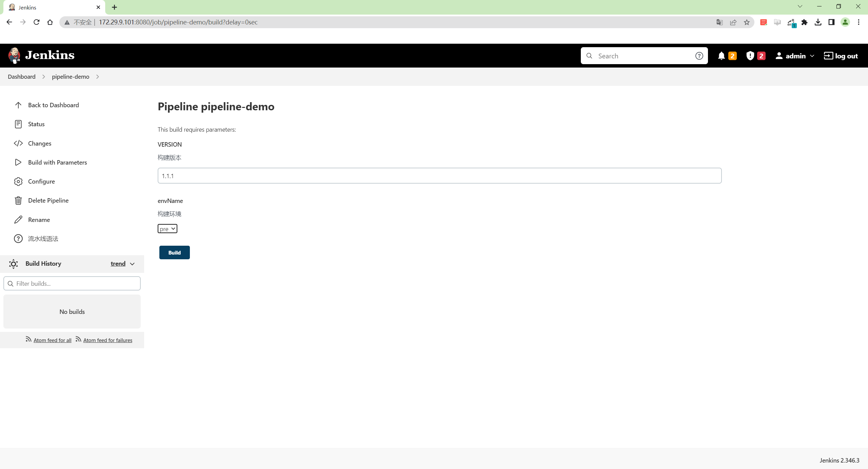Click the Configure gear icon

(18, 182)
